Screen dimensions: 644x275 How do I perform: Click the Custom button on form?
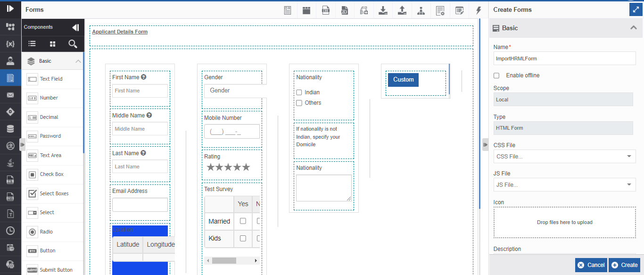[403, 80]
